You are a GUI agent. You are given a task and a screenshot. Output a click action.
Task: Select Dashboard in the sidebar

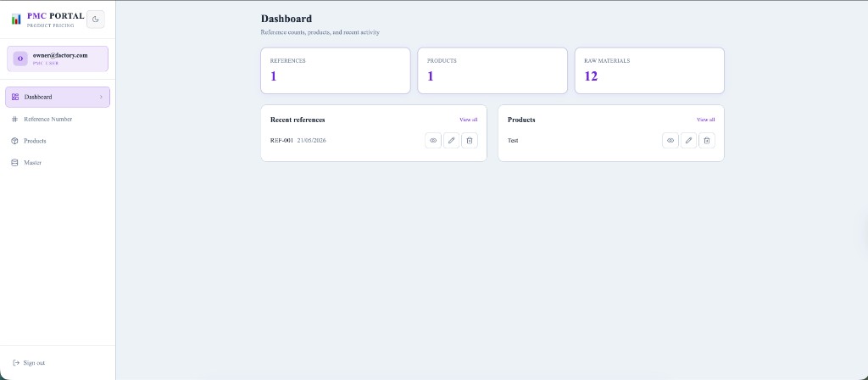(58, 97)
